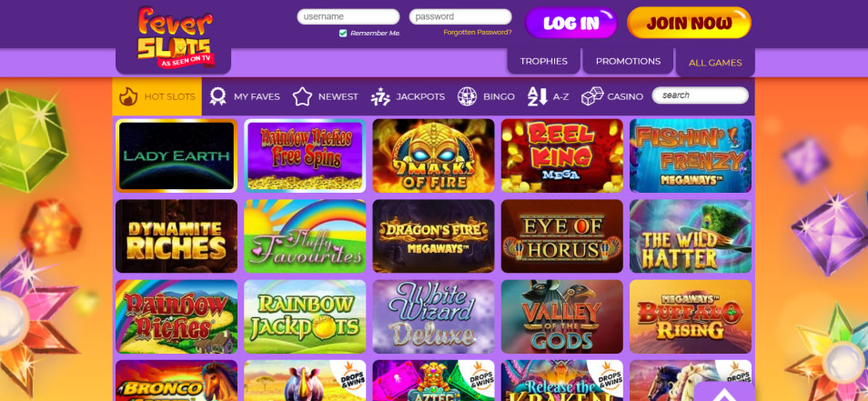Select the My Faves rosette icon
Screen dimensions: 868x401
coord(217,96)
